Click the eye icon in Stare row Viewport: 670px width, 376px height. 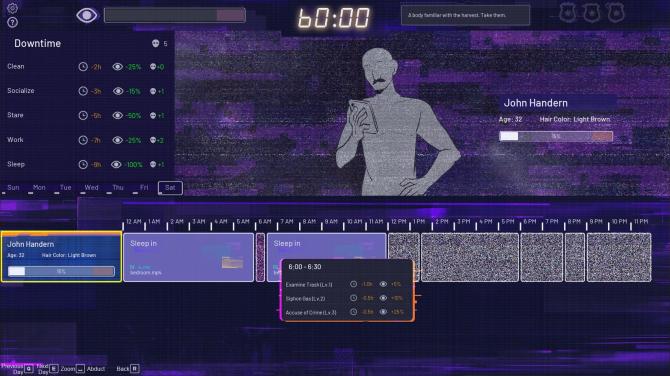click(118, 115)
